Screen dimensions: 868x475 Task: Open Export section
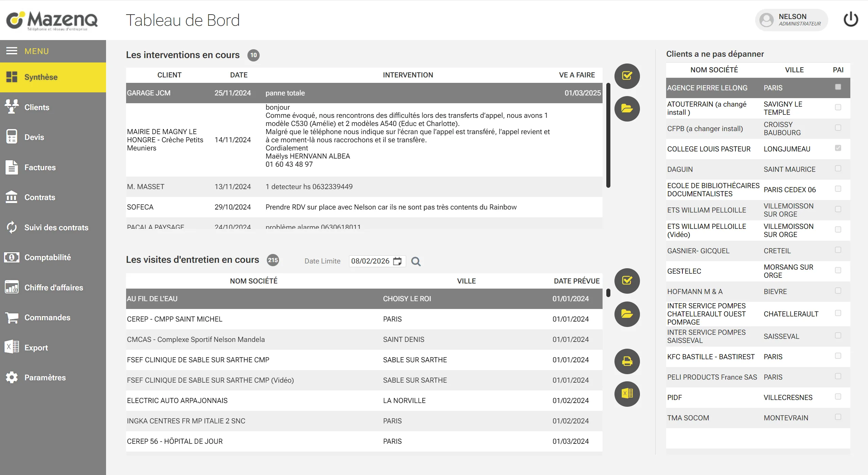(53, 348)
